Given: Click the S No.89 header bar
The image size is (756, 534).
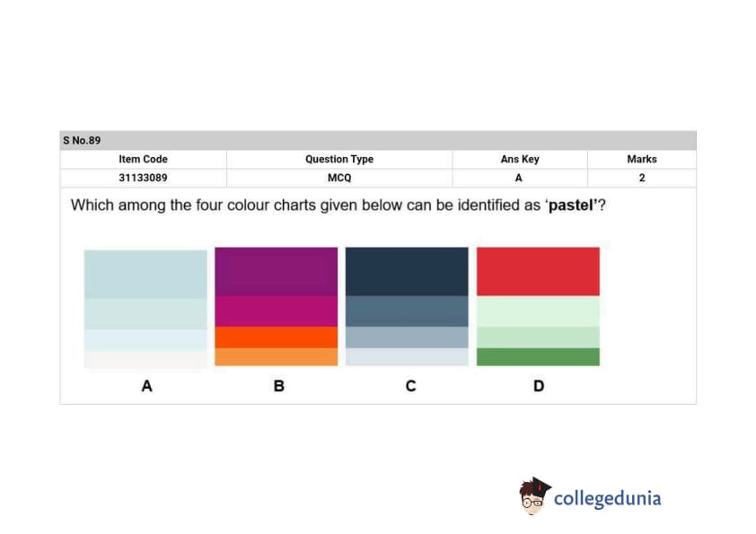Looking at the screenshot, I should click(x=378, y=140).
